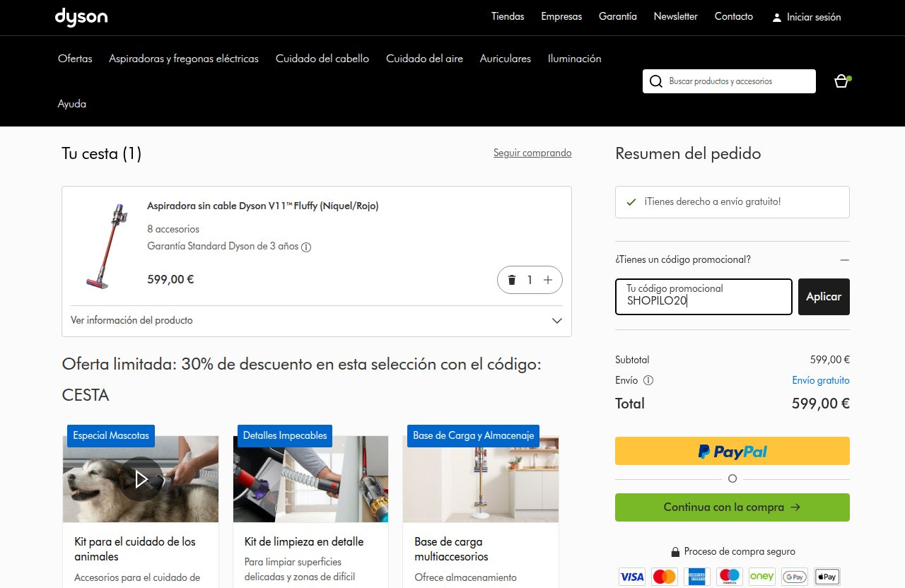The height and width of the screenshot is (588, 905).
Task: Click the Mastercard payment icon
Action: coord(665,577)
